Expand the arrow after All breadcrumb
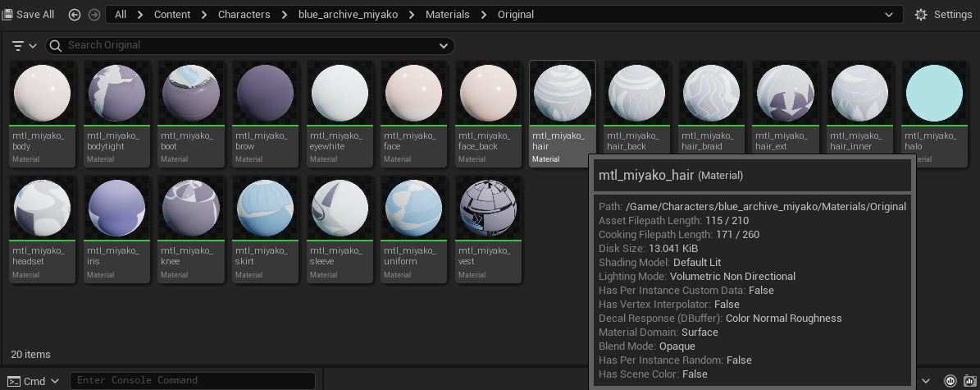 (140, 15)
